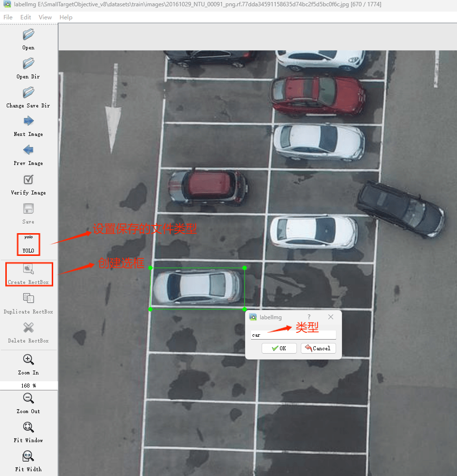The width and height of the screenshot is (457, 476).
Task: Click Change Save Dir icon
Action: click(29, 93)
